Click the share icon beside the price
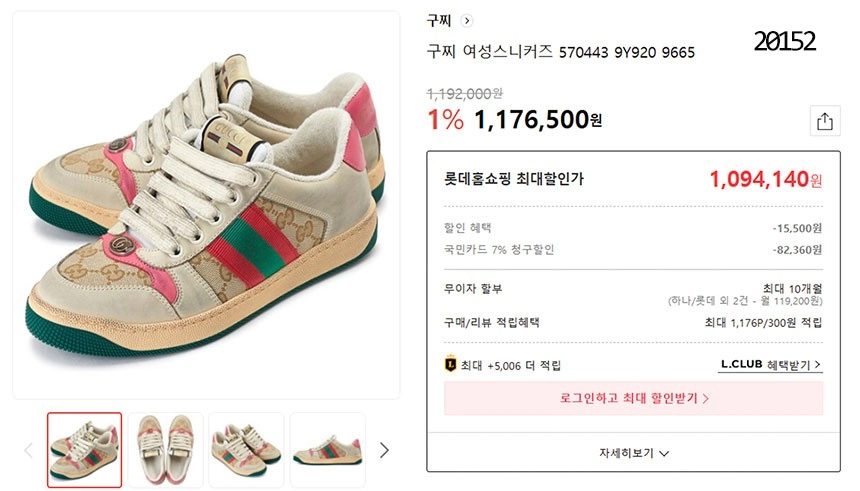This screenshot has height=491, width=860. point(824,121)
